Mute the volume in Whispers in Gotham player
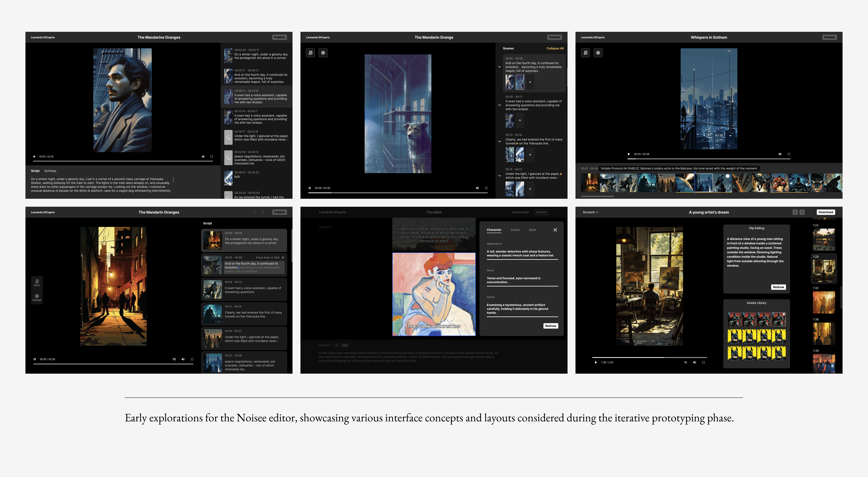868x477 pixels. pyautogui.click(x=780, y=154)
